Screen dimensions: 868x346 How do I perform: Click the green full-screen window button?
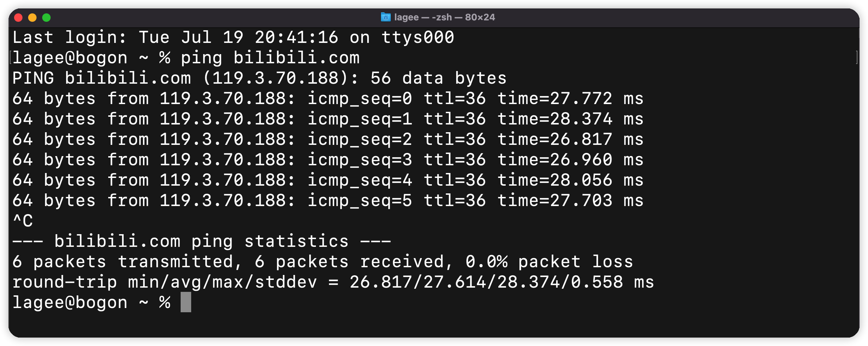click(x=46, y=18)
